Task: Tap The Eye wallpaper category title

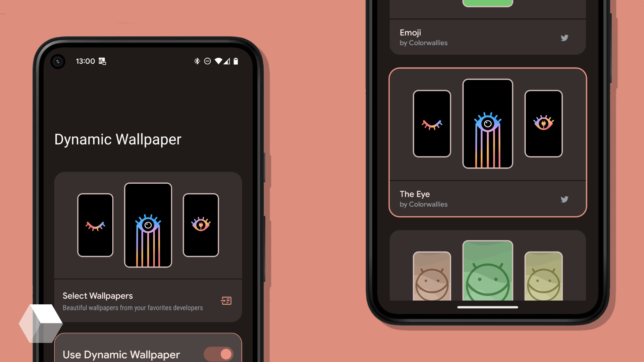Action: point(414,194)
